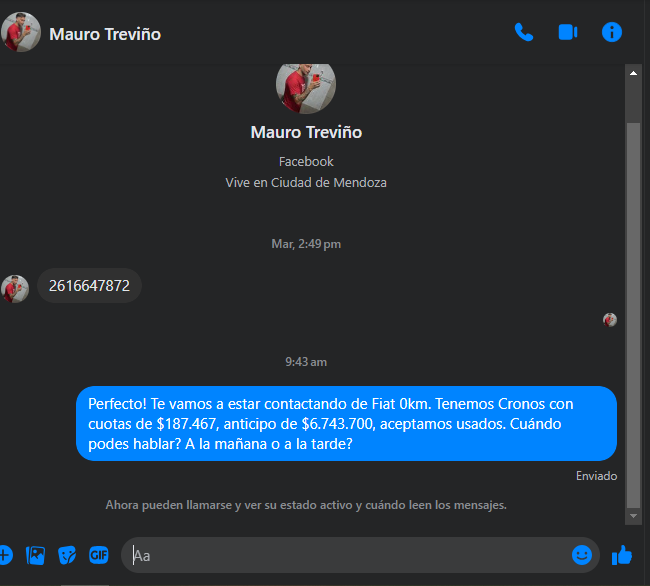Click large profile photo in conversation
This screenshot has width=650, height=586.
click(x=306, y=88)
